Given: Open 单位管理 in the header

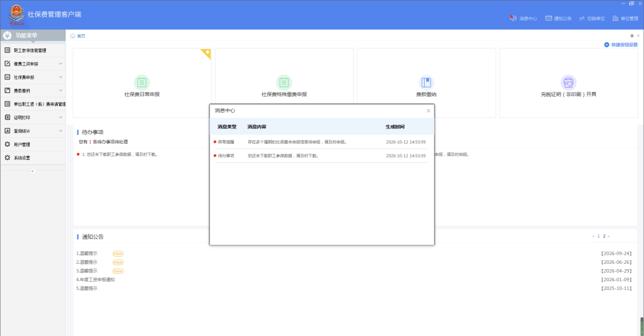Looking at the screenshot, I should pyautogui.click(x=625, y=19).
